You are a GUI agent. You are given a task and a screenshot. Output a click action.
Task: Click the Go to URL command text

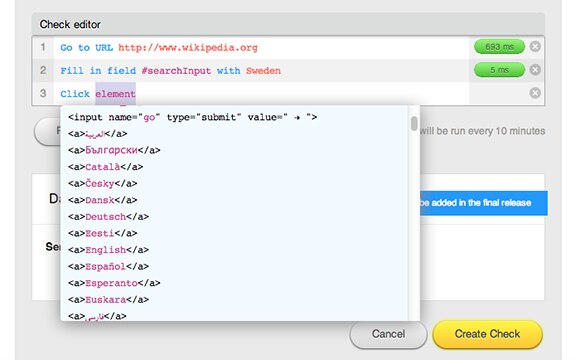(87, 48)
